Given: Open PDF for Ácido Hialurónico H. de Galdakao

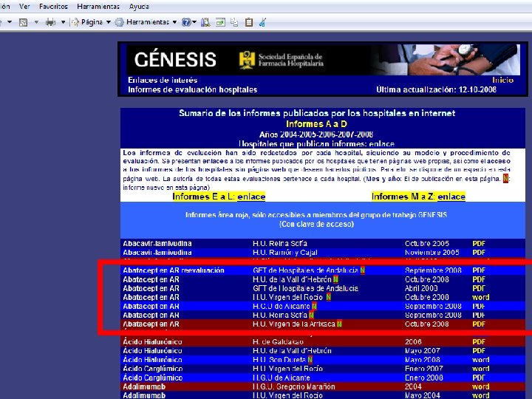Looking at the screenshot, I should [479, 342].
